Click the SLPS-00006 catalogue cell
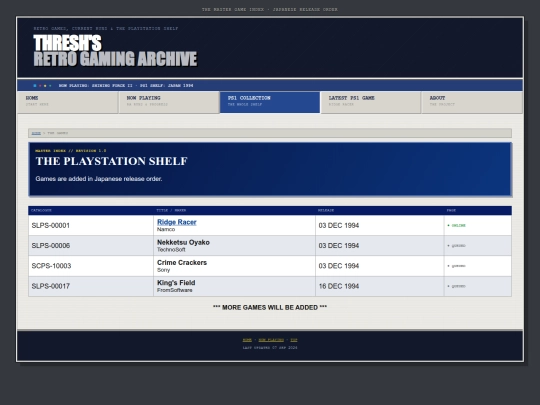The width and height of the screenshot is (540, 405). click(x=91, y=246)
